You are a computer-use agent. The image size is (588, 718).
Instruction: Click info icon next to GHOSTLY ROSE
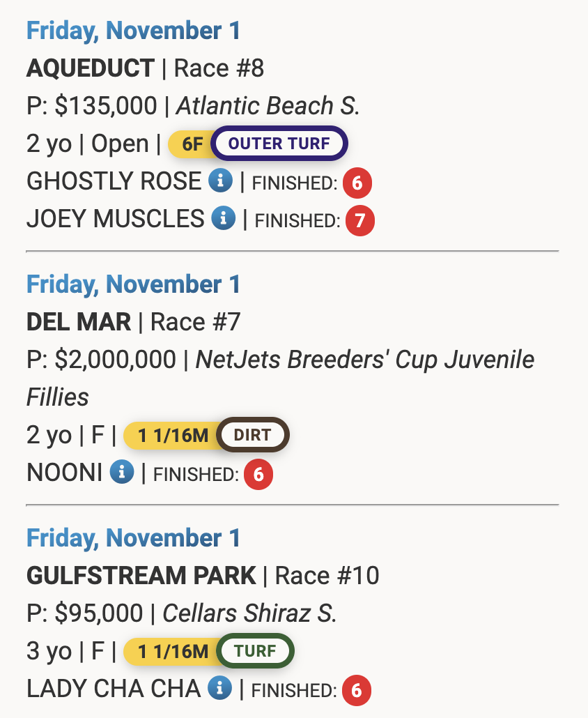[220, 182]
